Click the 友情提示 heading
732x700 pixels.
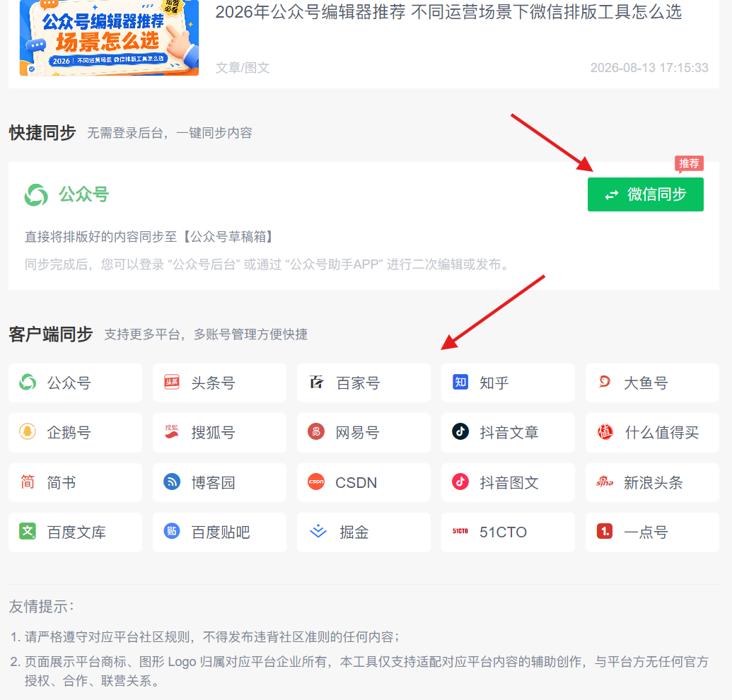(41, 607)
